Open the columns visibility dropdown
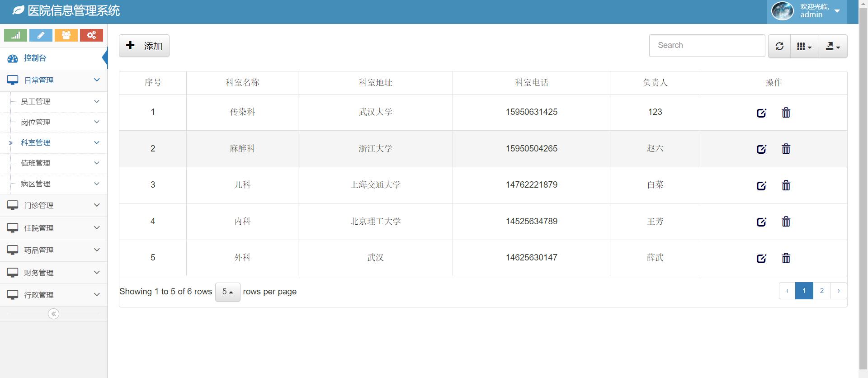The image size is (868, 378). point(804,46)
